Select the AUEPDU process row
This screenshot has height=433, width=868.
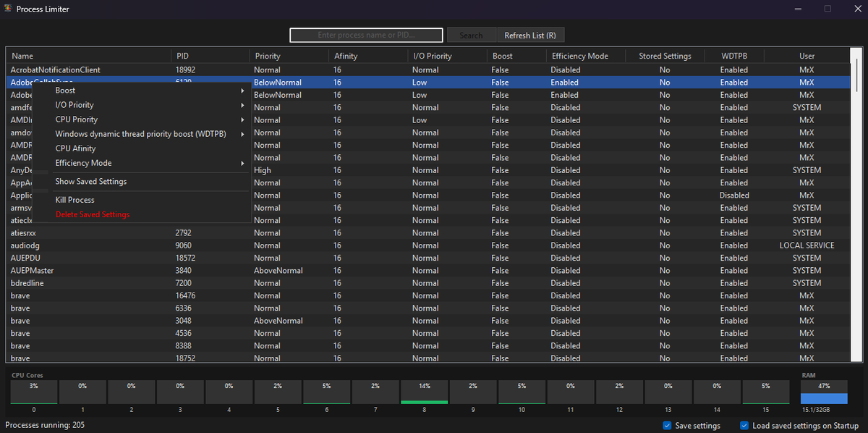(x=428, y=258)
